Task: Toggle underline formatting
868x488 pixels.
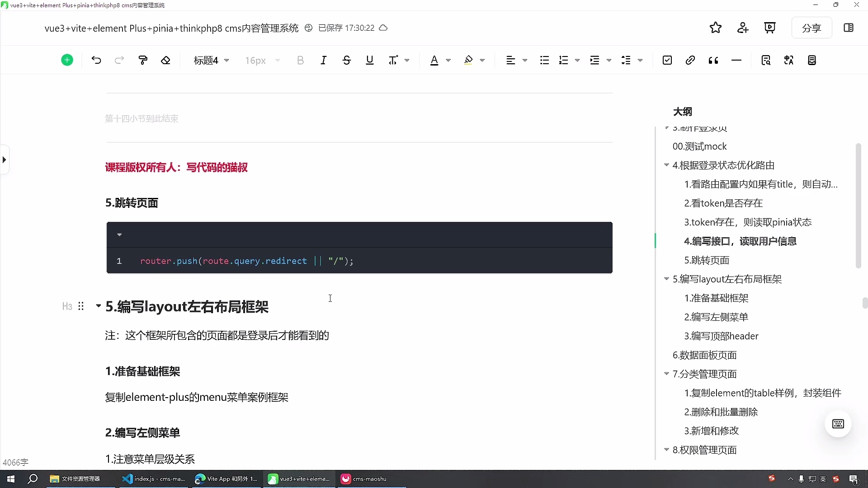Action: [x=369, y=60]
